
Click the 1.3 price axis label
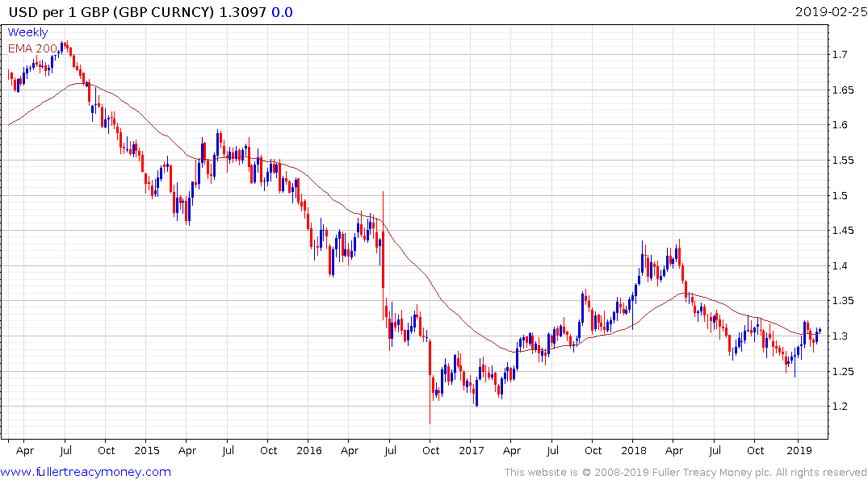(x=840, y=336)
